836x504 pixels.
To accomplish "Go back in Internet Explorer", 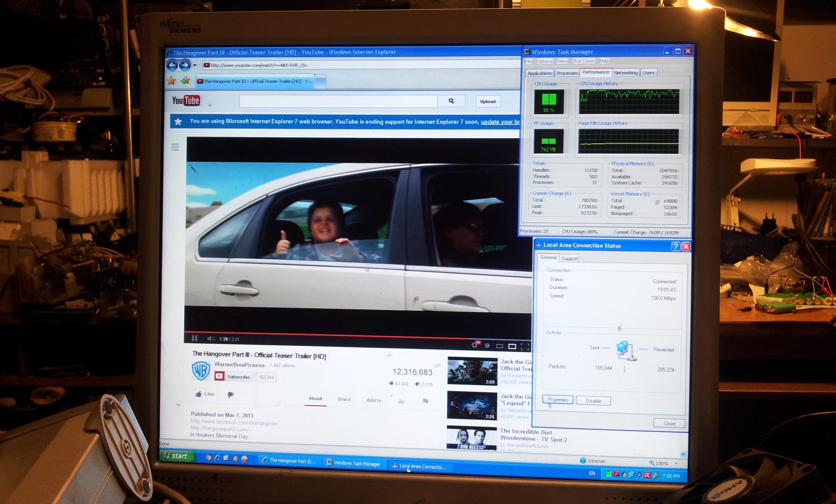I will pos(172,65).
